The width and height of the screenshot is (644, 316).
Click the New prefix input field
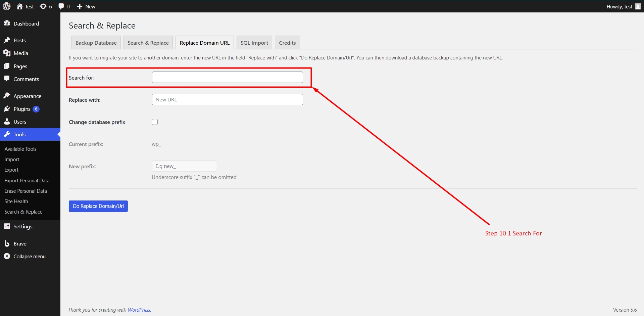(184, 166)
